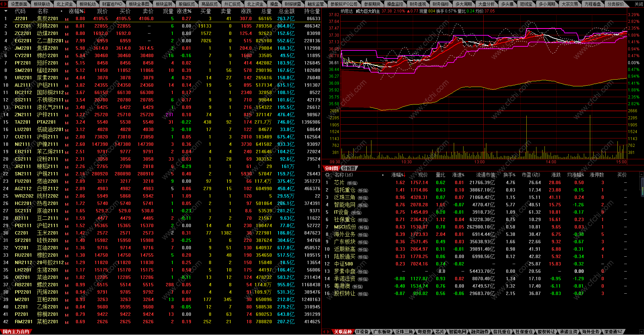Click the left scroll arrow before 设置版面 tab
Image resolution: width=644 pixels, height=336 pixels.
[x=2, y=4]
